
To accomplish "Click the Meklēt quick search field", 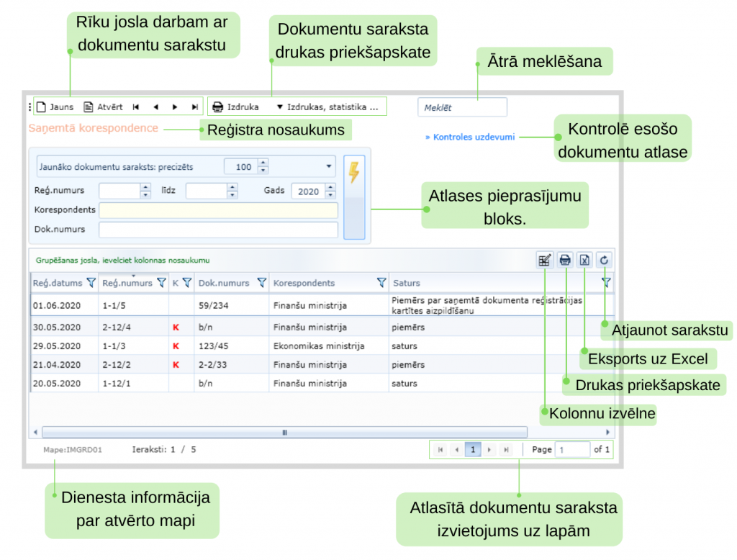I will click(x=462, y=108).
